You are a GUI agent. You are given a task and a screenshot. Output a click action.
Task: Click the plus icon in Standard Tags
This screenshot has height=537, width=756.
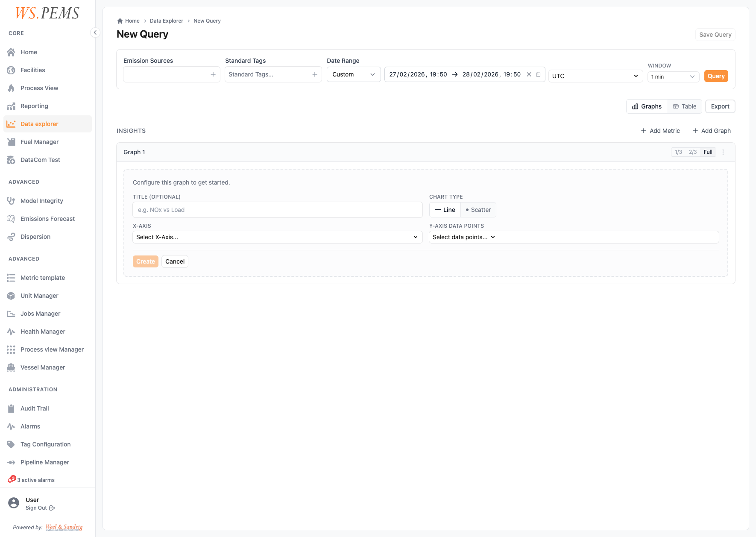coord(315,74)
